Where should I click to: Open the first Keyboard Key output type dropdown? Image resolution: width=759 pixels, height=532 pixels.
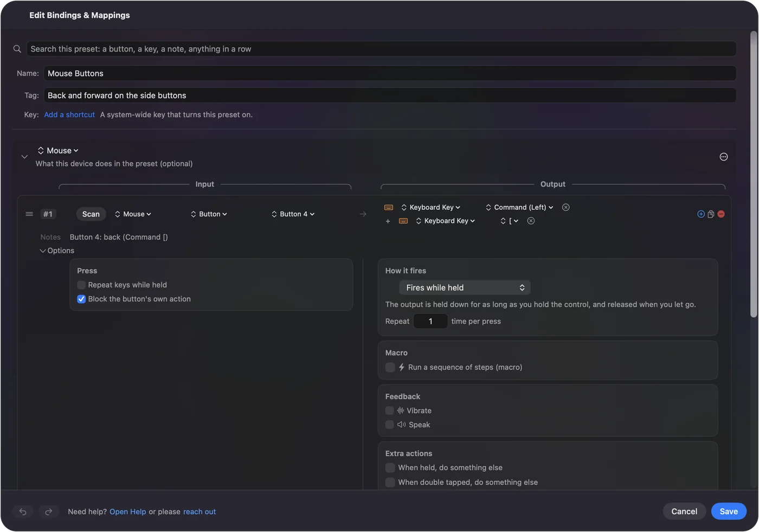click(430, 207)
